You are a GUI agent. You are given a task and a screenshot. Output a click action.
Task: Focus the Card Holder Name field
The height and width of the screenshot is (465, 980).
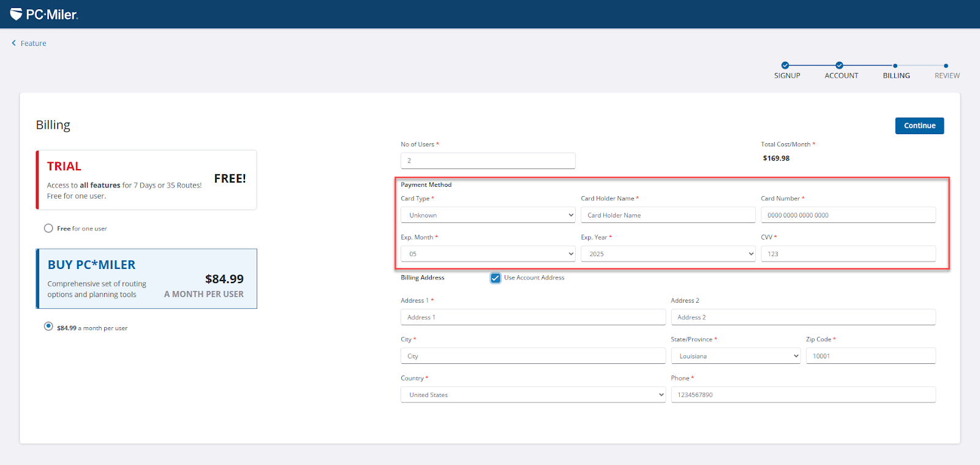pyautogui.click(x=668, y=215)
